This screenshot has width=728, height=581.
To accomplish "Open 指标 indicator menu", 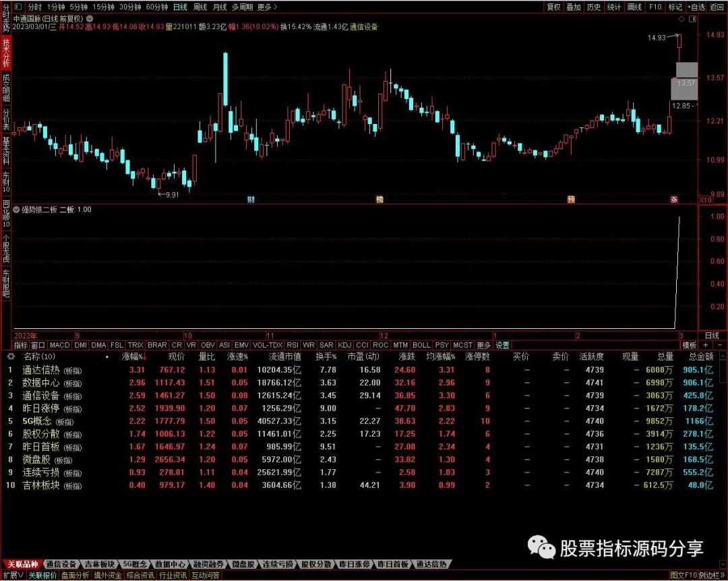I will (x=20, y=345).
